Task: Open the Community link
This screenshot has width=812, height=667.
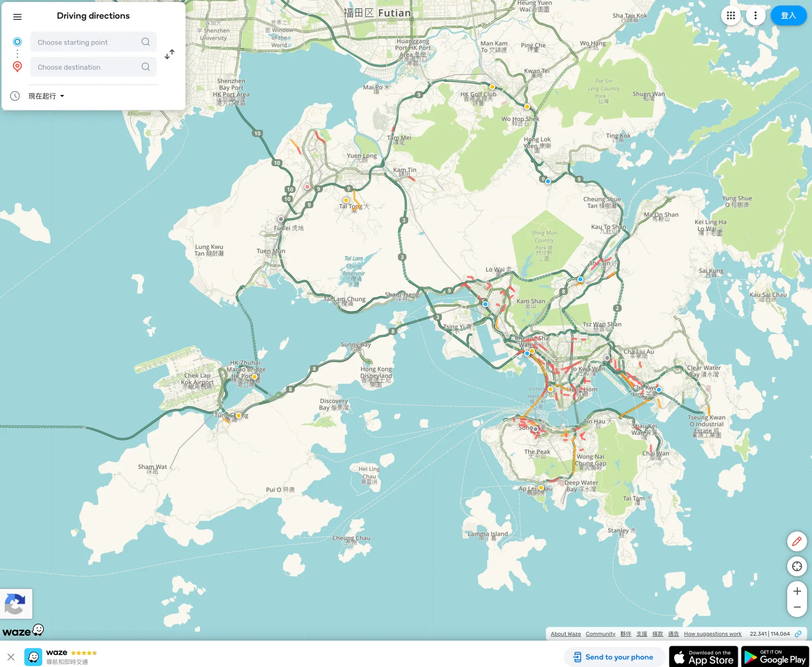Action: click(600, 634)
